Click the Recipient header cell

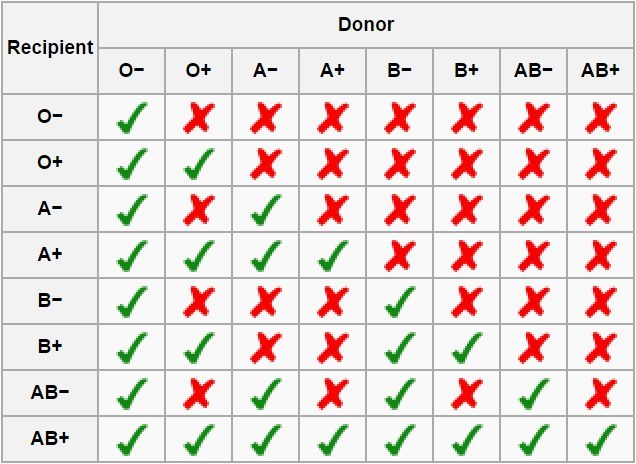[x=50, y=47]
